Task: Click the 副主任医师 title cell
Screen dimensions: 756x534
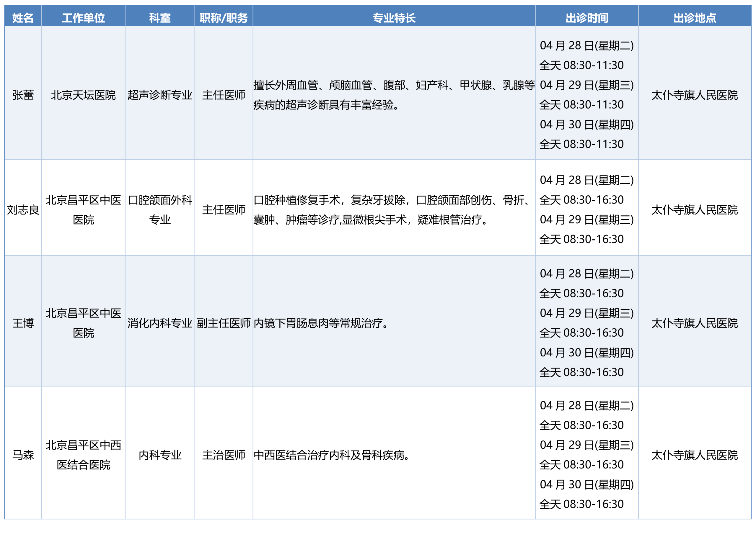Action: coord(224,323)
